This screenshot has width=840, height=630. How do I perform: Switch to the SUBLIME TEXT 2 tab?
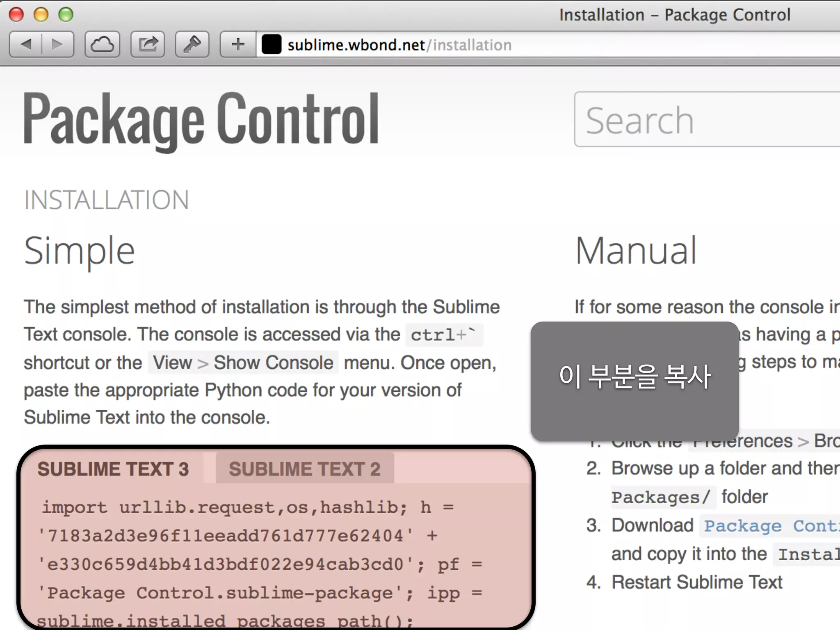[305, 469]
